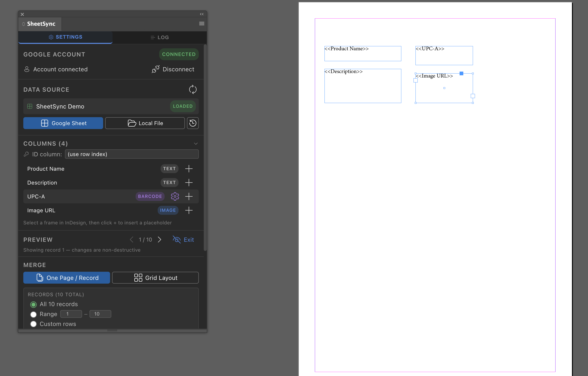The height and width of the screenshot is (376, 588).
Task: Click the plug icon beside Disconnect
Action: [156, 69]
